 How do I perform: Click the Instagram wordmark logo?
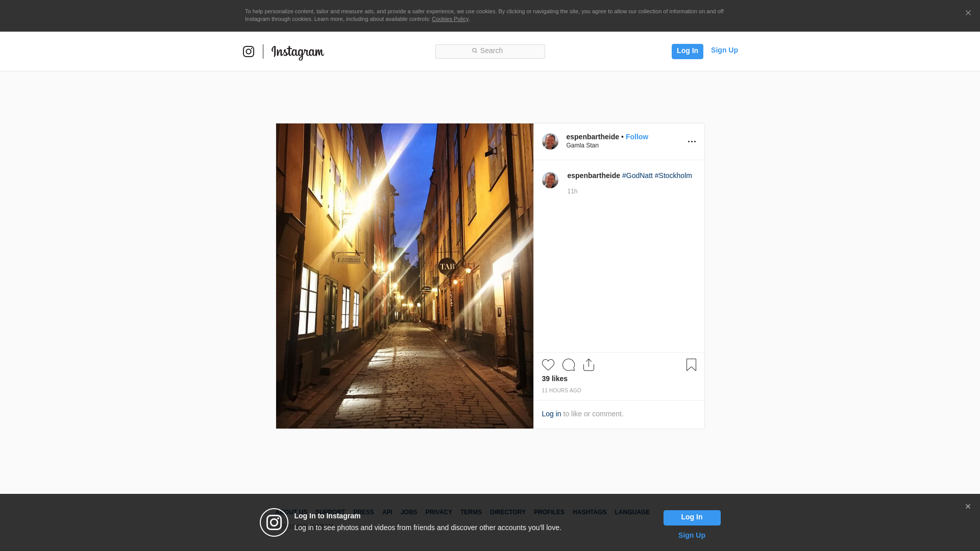[298, 52]
